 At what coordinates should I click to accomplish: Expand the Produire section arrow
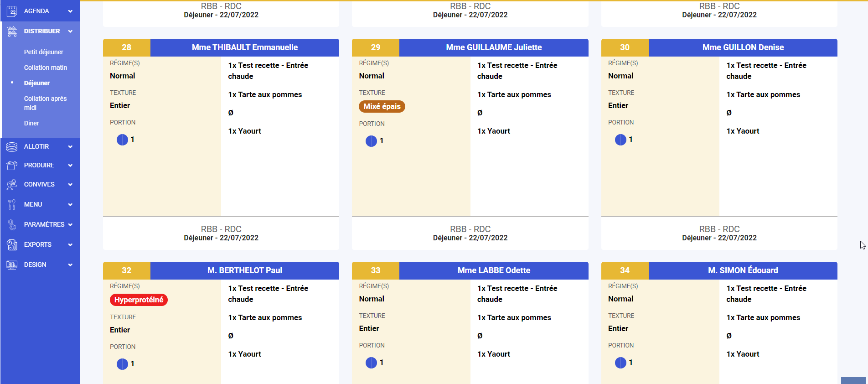point(70,166)
